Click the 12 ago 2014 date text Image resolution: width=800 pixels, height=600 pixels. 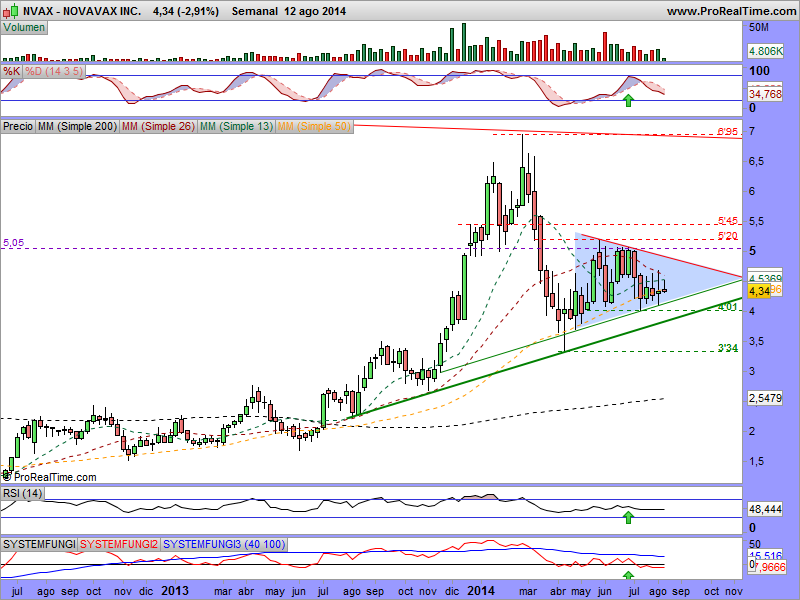(315, 11)
